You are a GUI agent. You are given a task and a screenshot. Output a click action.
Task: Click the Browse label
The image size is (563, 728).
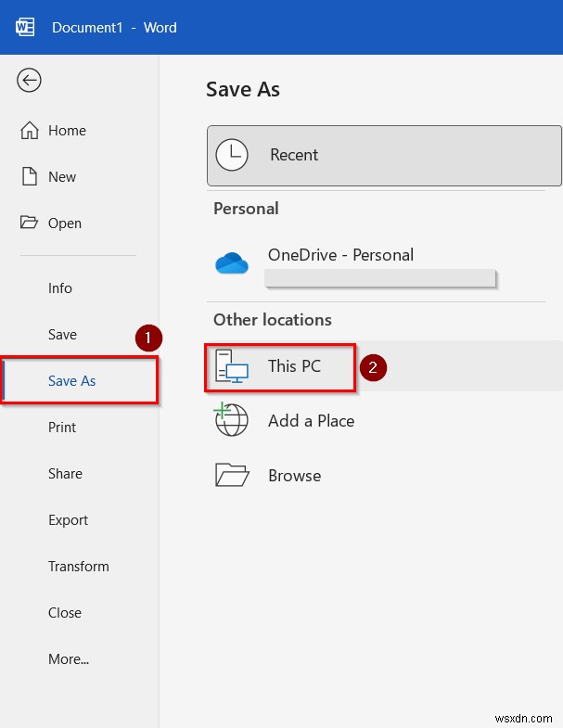click(x=295, y=476)
